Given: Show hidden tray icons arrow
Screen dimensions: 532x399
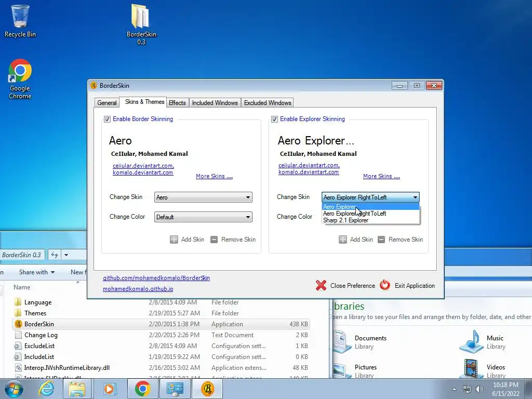Looking at the screenshot, I should [454, 389].
